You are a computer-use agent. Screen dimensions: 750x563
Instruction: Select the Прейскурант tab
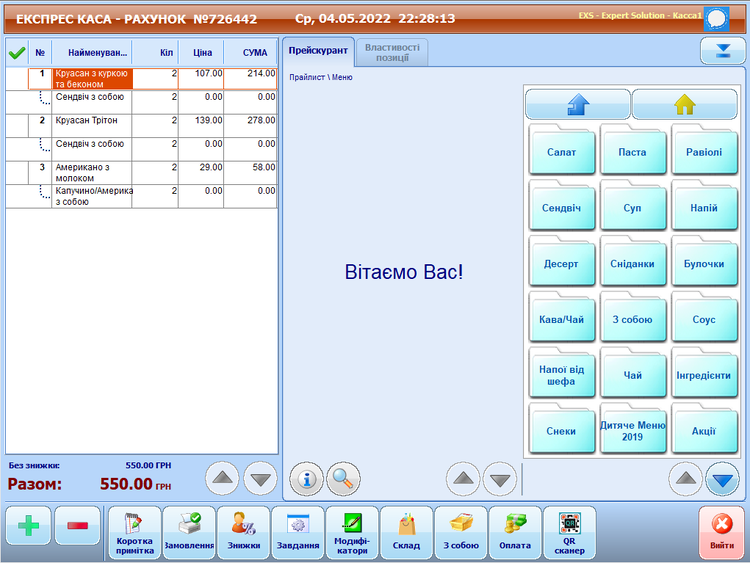[x=318, y=50]
